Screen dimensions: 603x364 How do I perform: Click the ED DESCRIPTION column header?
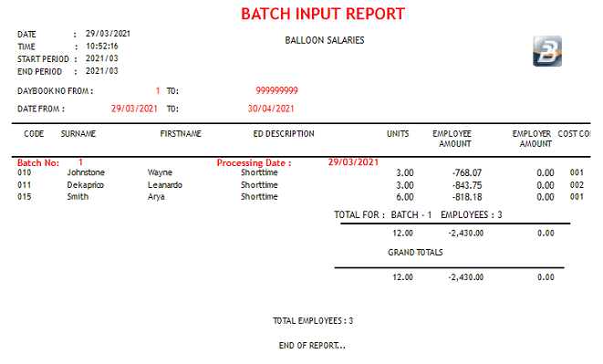284,134
